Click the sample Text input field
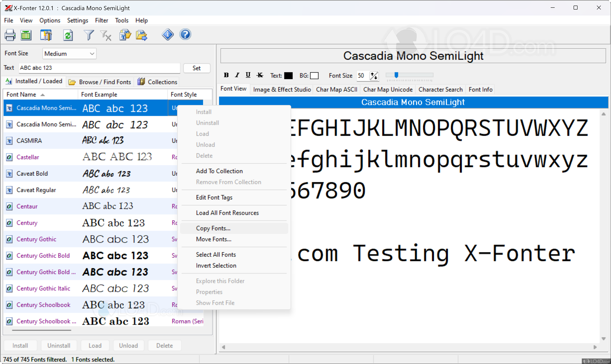 (x=99, y=68)
